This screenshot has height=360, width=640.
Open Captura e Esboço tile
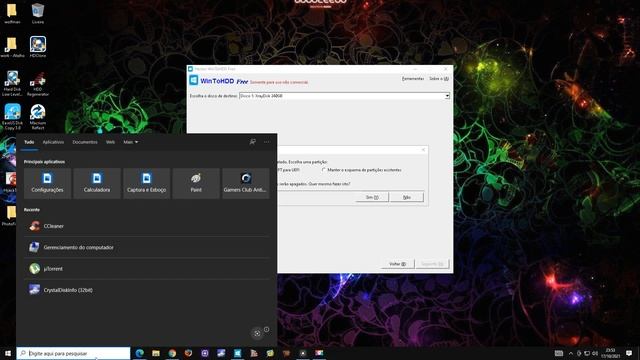(147, 183)
